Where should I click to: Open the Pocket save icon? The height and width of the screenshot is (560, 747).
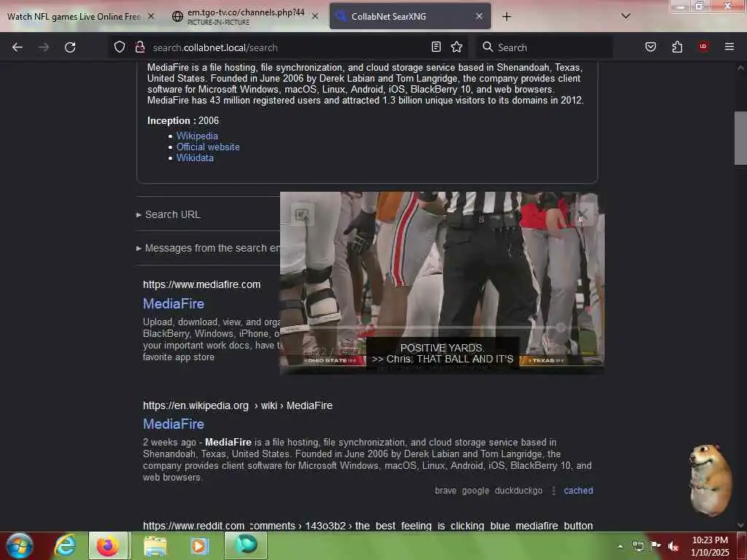point(651,47)
